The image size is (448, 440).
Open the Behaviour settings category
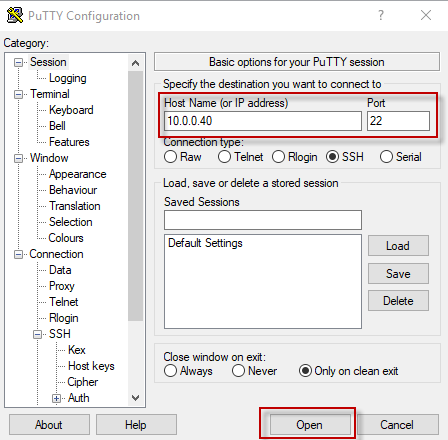point(73,190)
